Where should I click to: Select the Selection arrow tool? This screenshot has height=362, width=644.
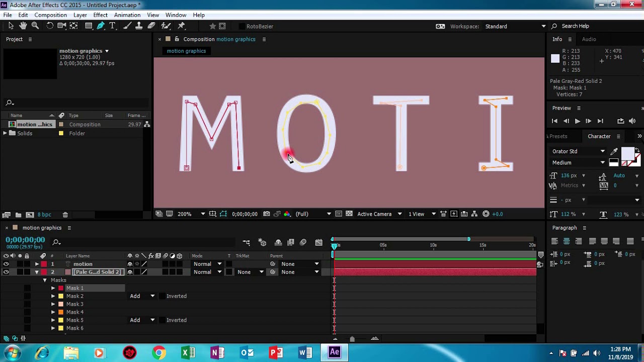(11, 26)
